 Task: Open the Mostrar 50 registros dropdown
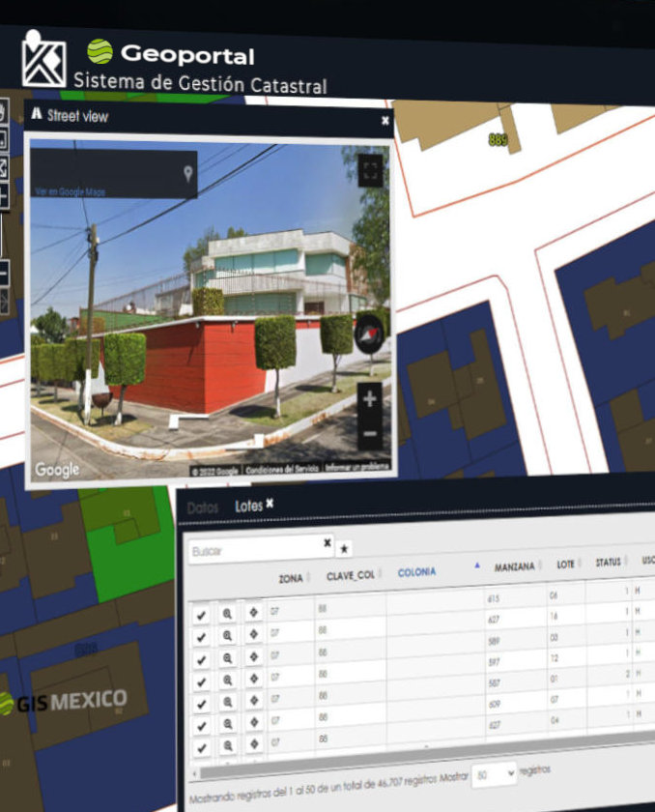(x=494, y=774)
